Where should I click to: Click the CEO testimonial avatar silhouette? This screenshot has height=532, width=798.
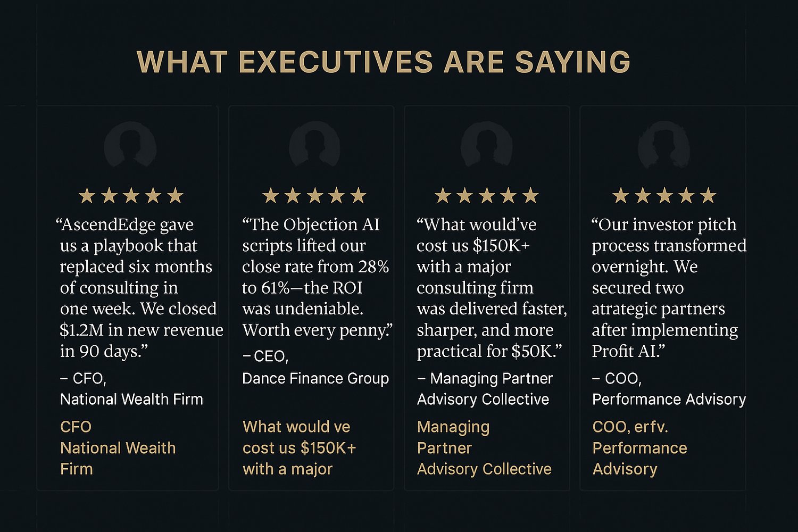315,145
